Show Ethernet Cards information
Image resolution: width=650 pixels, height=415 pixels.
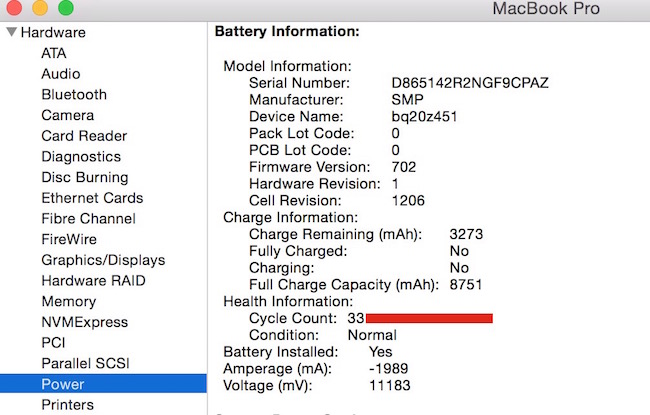tap(92, 198)
